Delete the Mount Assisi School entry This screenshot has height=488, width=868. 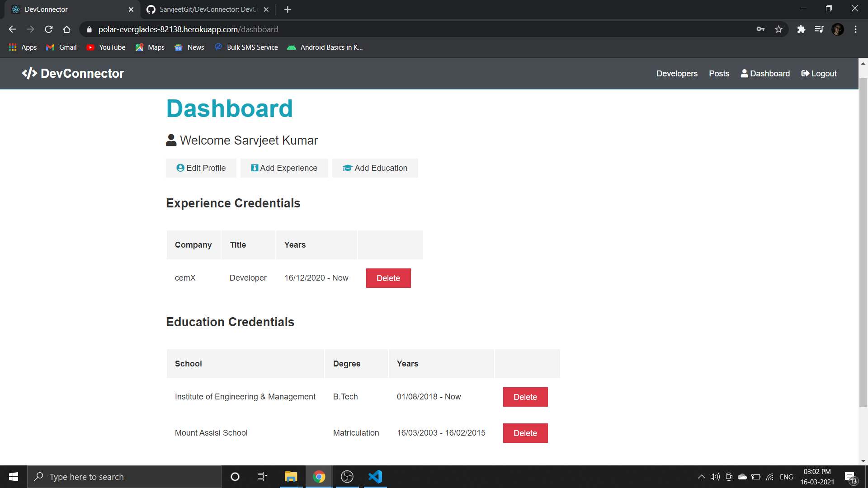pyautogui.click(x=525, y=433)
